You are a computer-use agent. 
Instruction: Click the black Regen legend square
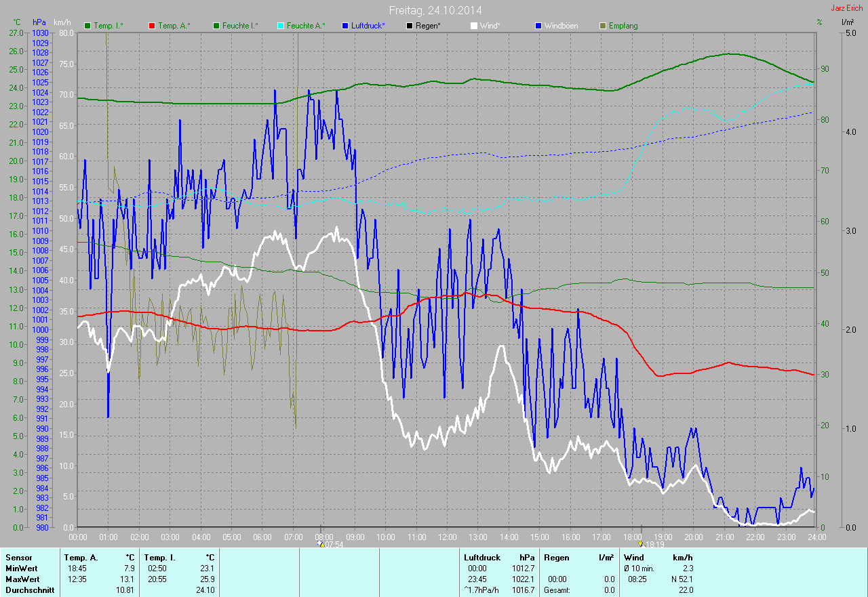(x=409, y=26)
